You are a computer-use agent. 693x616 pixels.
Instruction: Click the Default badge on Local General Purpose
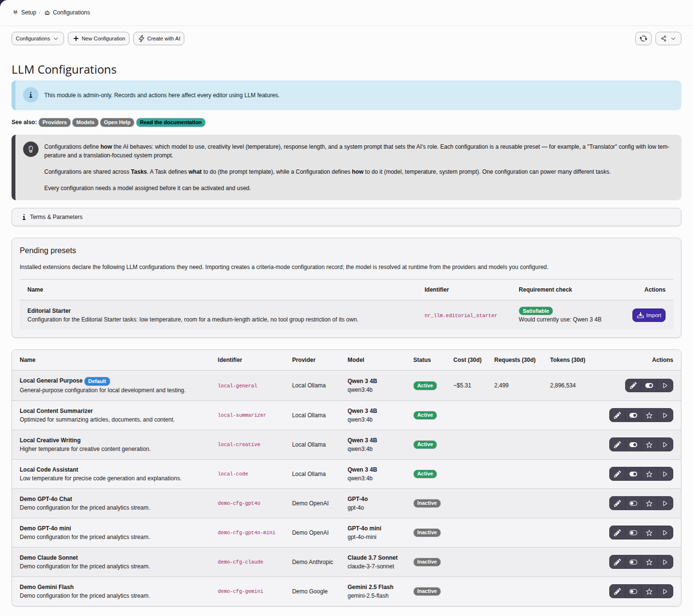click(97, 381)
